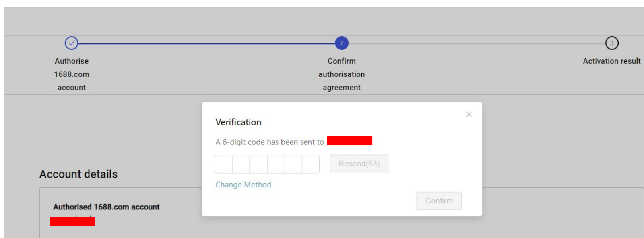Open the Change Method link
This screenshot has height=238, width=644.
point(243,185)
